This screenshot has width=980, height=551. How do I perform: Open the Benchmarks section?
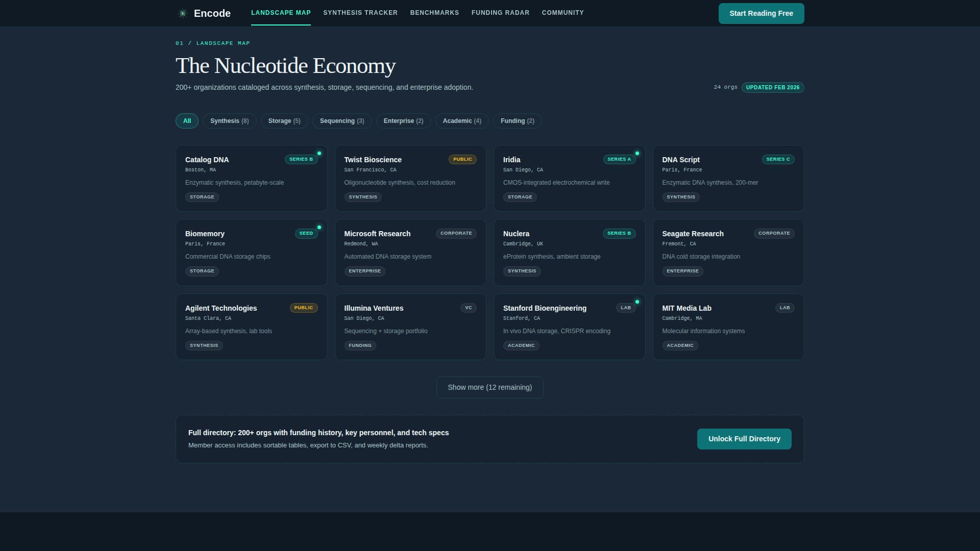tap(434, 13)
